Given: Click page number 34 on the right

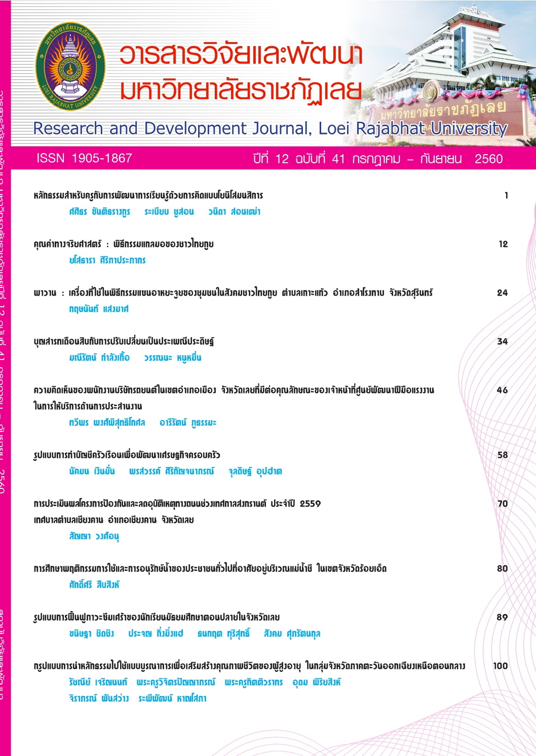Looking at the screenshot, I should point(502,341).
